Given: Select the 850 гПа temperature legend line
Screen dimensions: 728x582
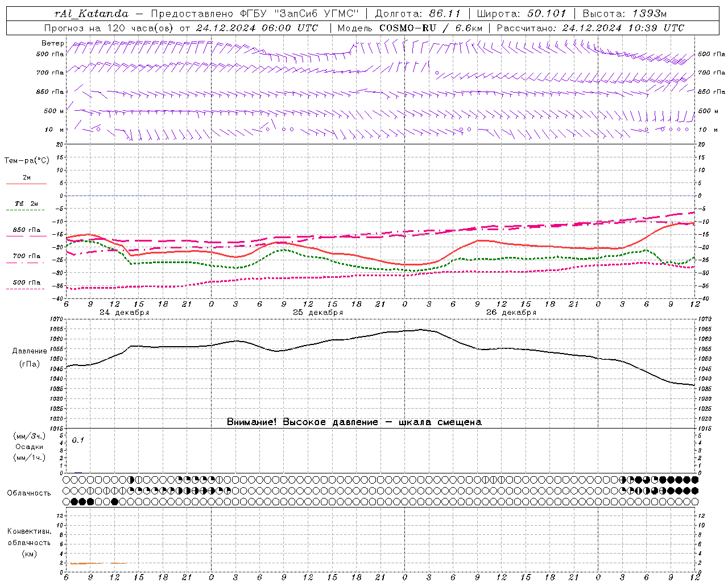Looking at the screenshot, I should point(26,235).
